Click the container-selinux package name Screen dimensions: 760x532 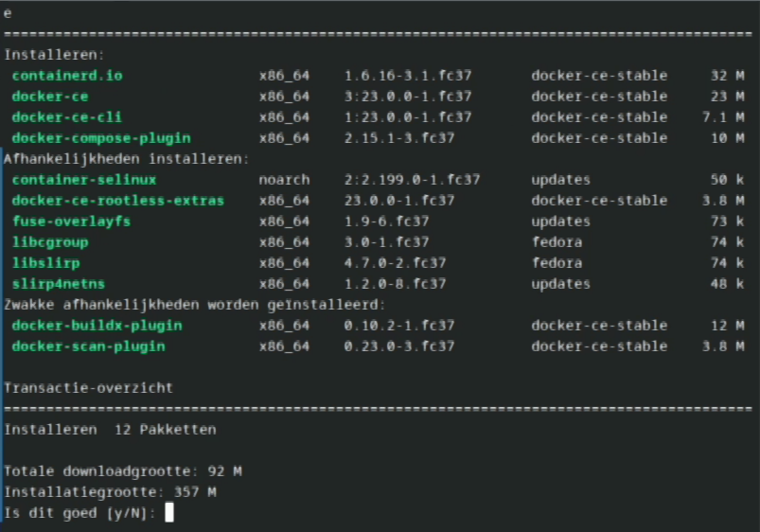(84, 180)
